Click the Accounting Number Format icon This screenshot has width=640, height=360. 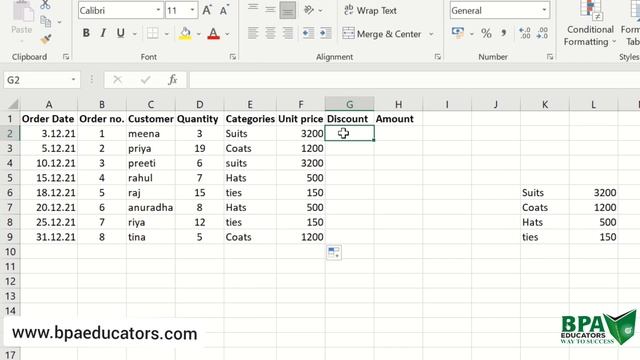[458, 33]
